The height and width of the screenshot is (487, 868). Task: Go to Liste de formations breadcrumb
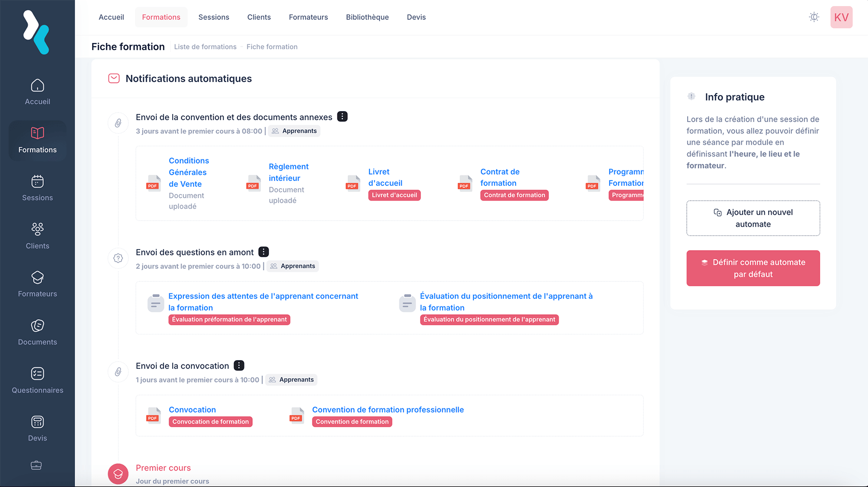[205, 47]
